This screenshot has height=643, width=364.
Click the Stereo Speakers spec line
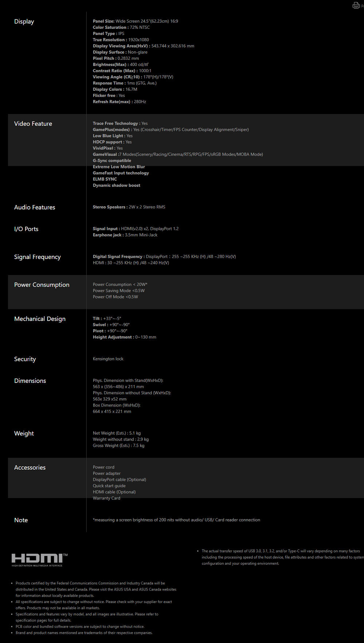point(129,207)
